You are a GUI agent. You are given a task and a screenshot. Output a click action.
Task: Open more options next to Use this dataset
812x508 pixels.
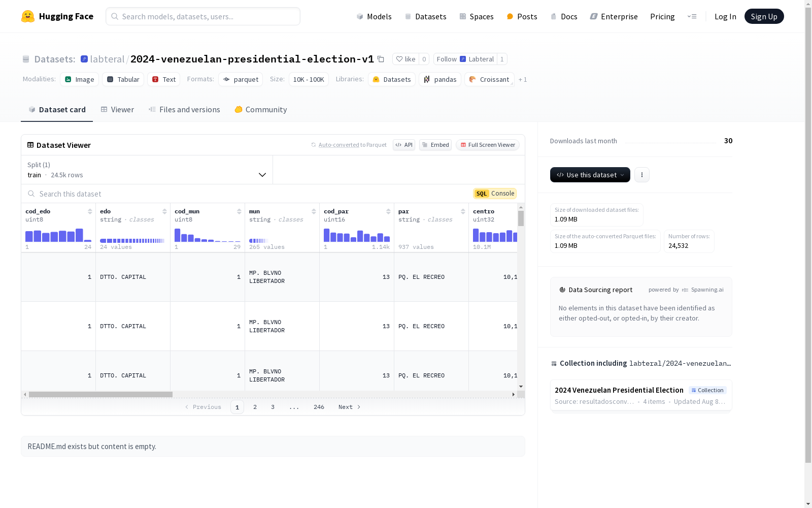coord(642,175)
